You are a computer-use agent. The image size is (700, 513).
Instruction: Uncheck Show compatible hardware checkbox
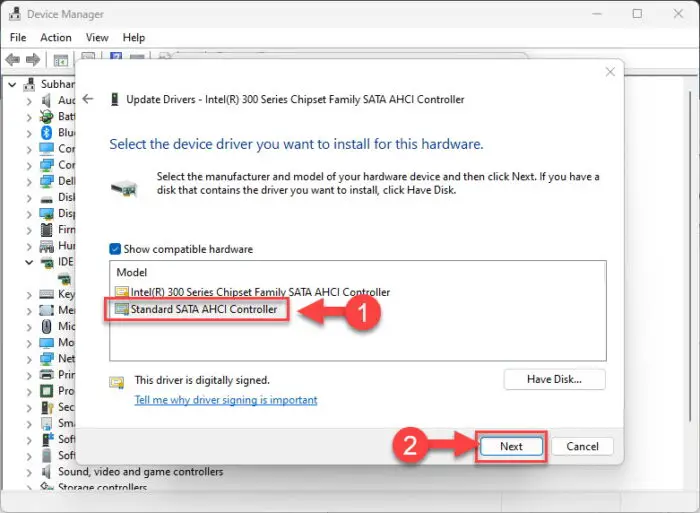click(115, 249)
